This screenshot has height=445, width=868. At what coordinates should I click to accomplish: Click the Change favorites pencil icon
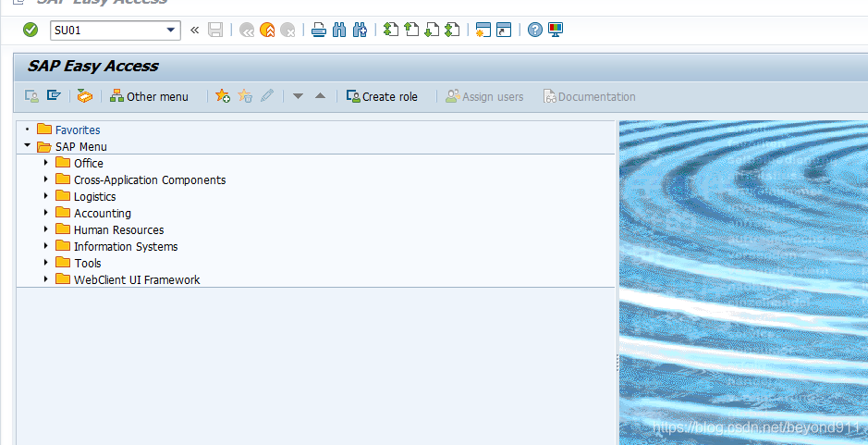click(267, 96)
